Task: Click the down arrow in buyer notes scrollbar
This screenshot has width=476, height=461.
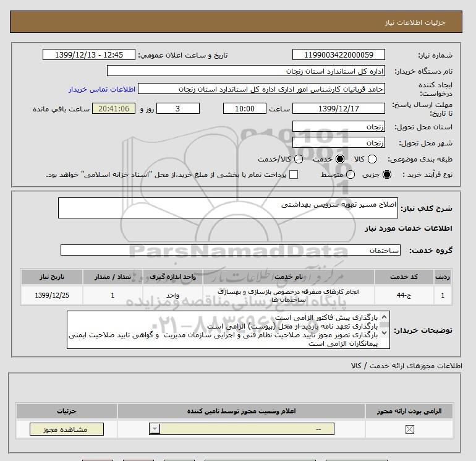Action: [384, 333]
